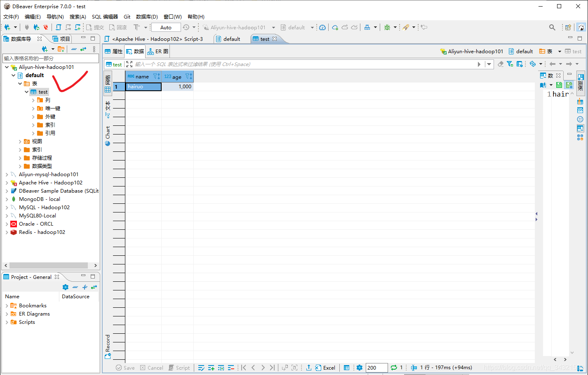Viewport: 588px width, 375px height.
Task: Click the fetch size field showing 200
Action: (376, 368)
